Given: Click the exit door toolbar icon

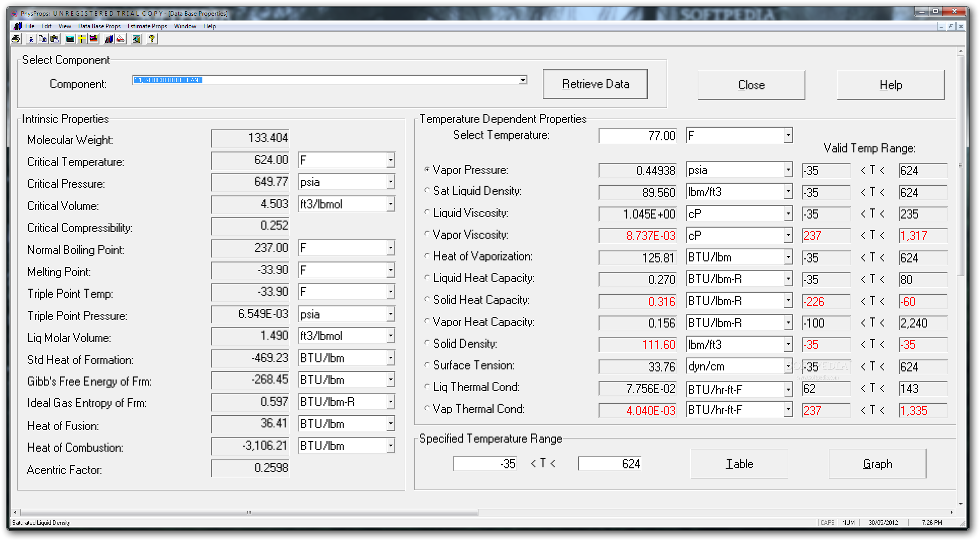Looking at the screenshot, I should 136,39.
